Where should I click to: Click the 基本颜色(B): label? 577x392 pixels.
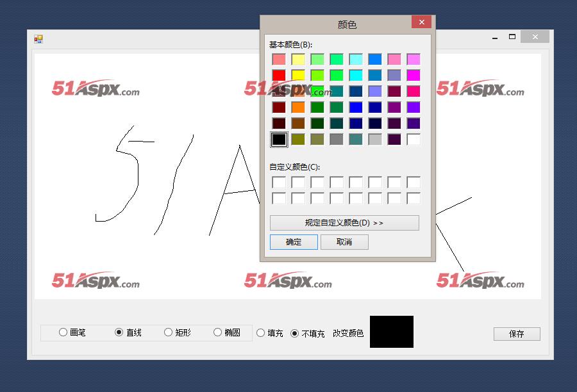pyautogui.click(x=290, y=45)
